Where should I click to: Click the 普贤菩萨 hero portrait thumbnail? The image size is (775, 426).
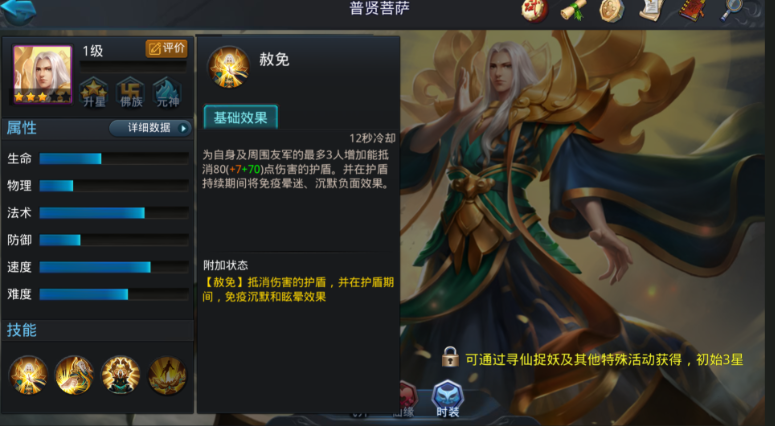(x=43, y=74)
